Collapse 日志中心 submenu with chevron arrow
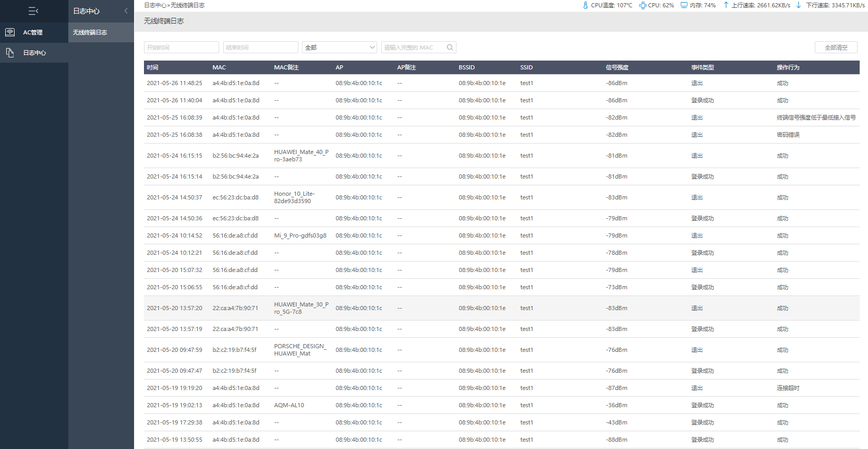The image size is (868, 449). pos(126,11)
